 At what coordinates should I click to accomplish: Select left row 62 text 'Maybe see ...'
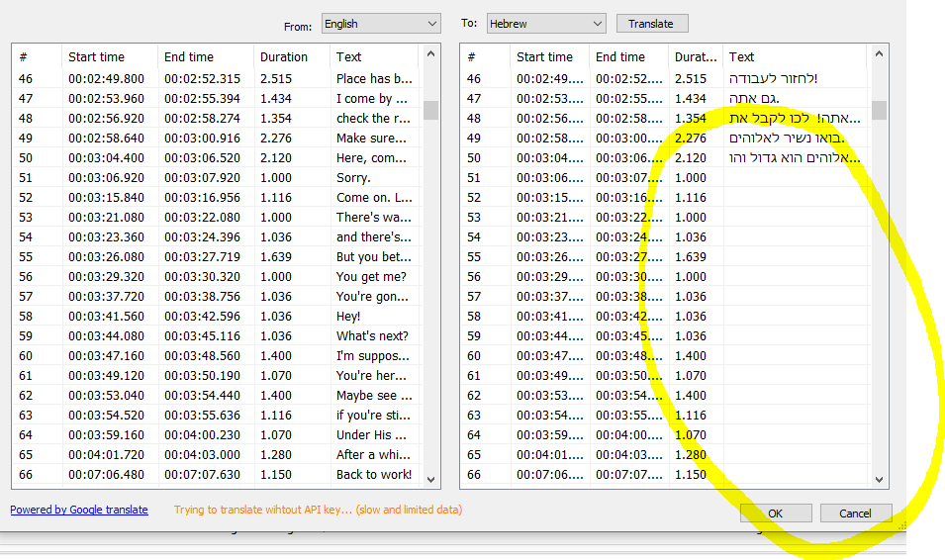tap(374, 396)
